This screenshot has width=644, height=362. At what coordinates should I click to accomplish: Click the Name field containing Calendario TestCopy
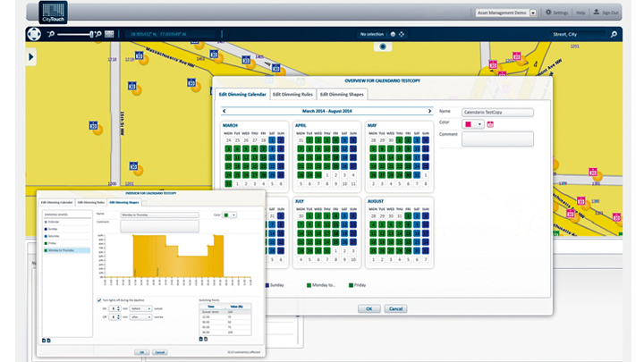point(497,112)
